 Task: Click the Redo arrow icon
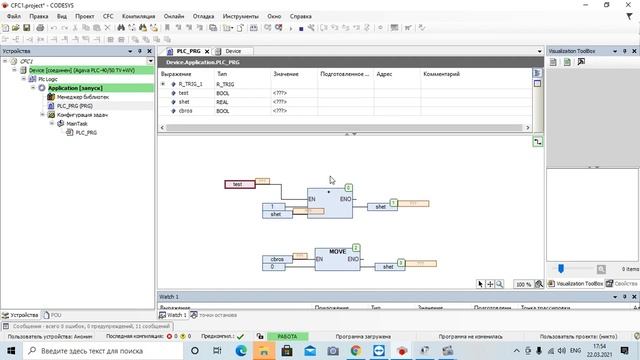coord(64,28)
